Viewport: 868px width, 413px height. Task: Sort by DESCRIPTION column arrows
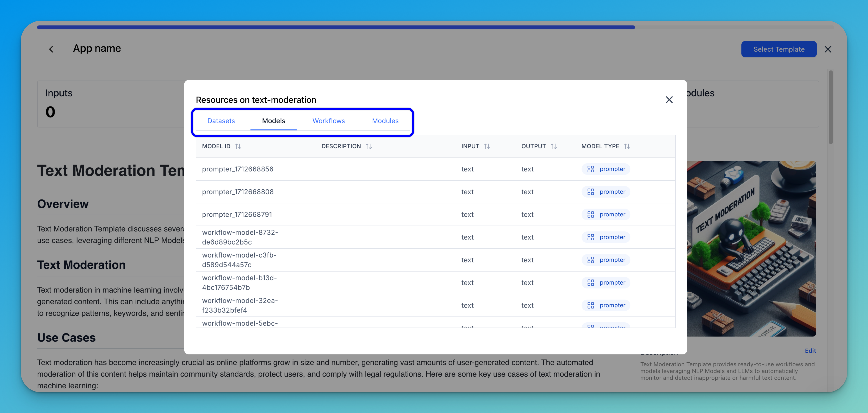[x=368, y=146]
